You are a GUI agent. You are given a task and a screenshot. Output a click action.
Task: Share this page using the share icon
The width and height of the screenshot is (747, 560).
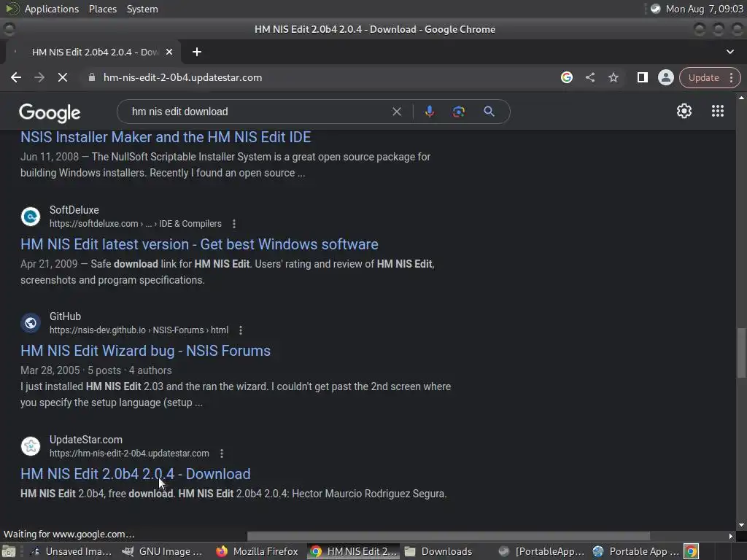click(589, 77)
